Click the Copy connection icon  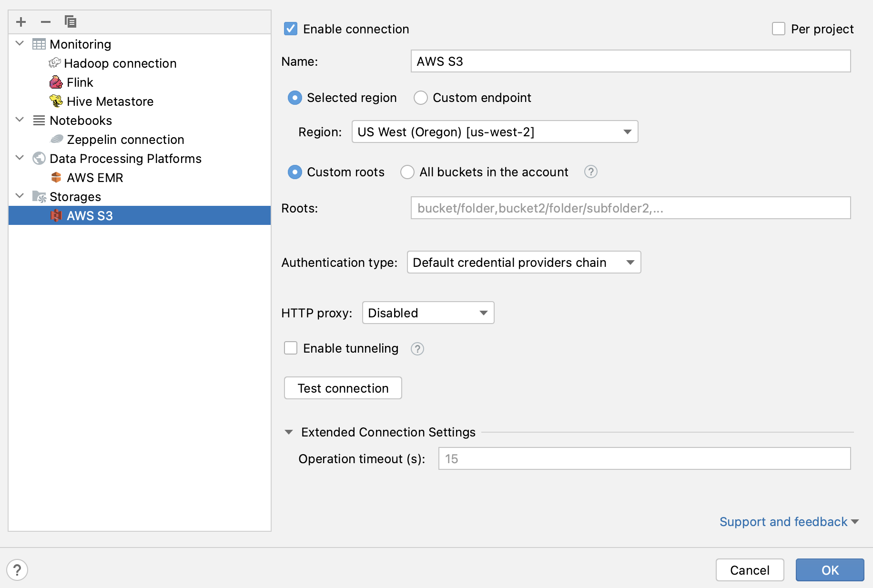pos(71,21)
